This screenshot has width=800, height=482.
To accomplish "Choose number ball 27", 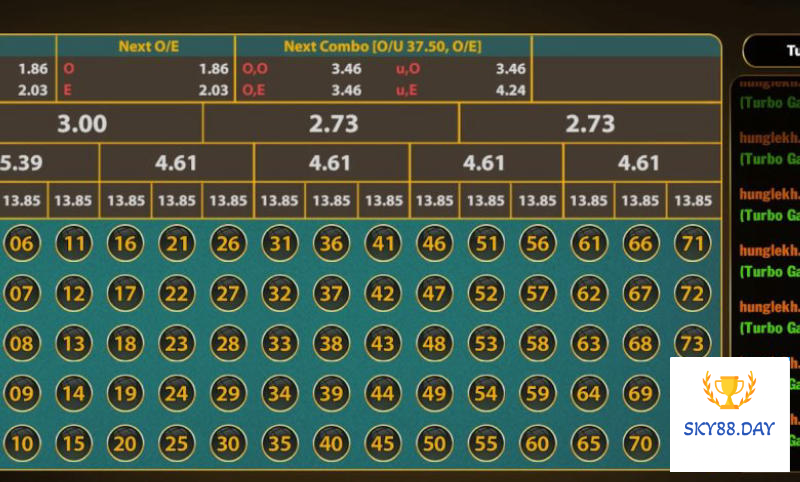I will [x=228, y=293].
